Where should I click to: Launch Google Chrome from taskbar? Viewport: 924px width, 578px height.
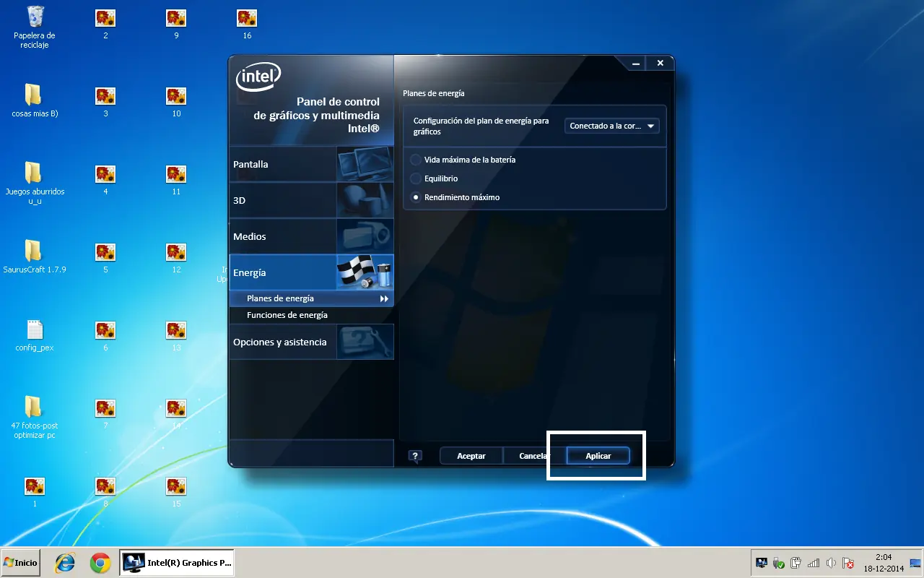100,563
